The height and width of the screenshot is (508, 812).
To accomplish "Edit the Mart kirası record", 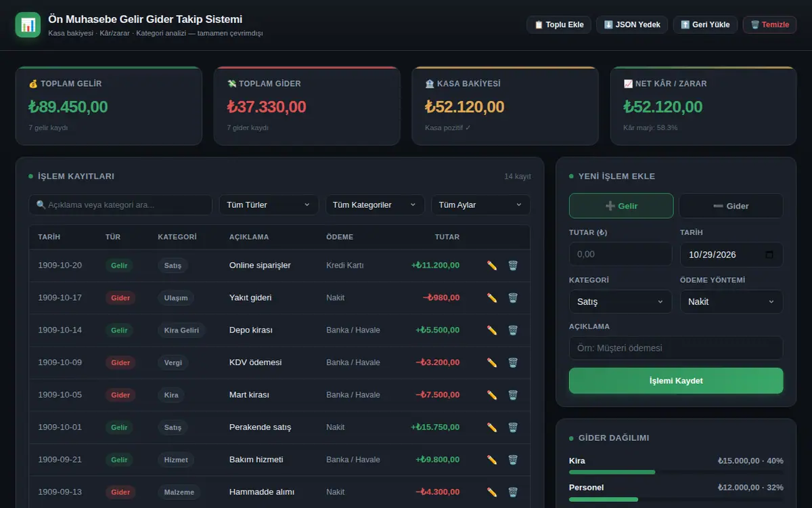I will click(492, 395).
